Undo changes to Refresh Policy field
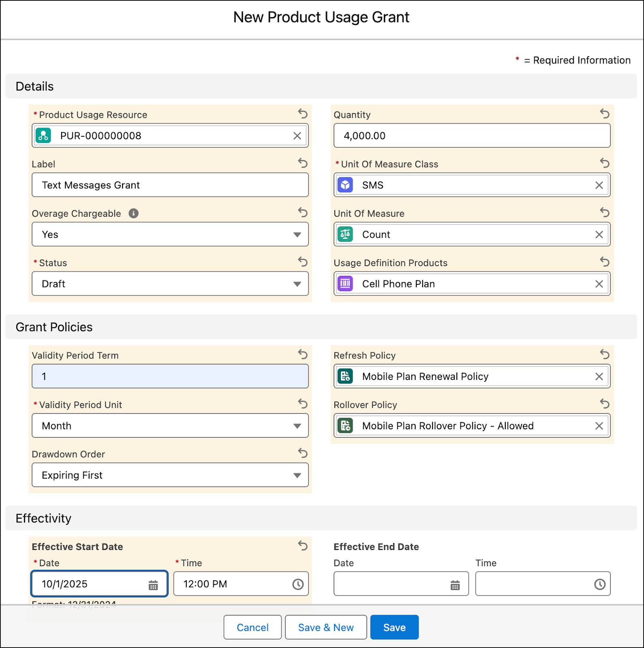 (x=605, y=354)
